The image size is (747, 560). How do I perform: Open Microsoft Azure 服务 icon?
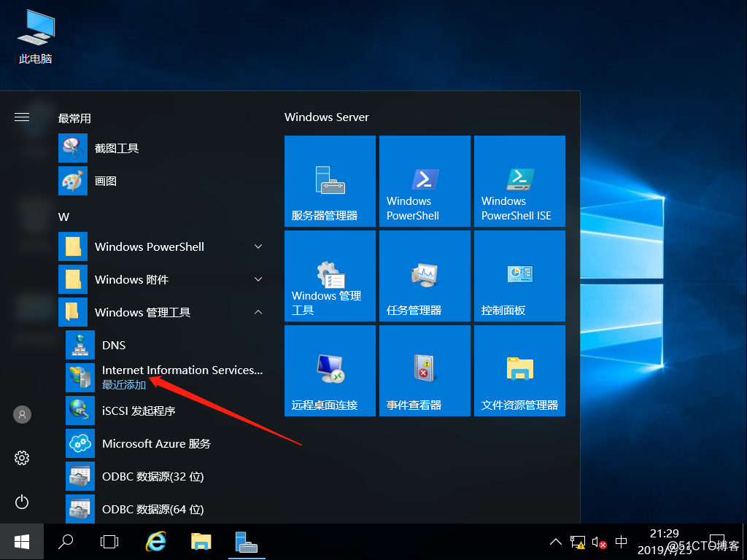click(80, 443)
